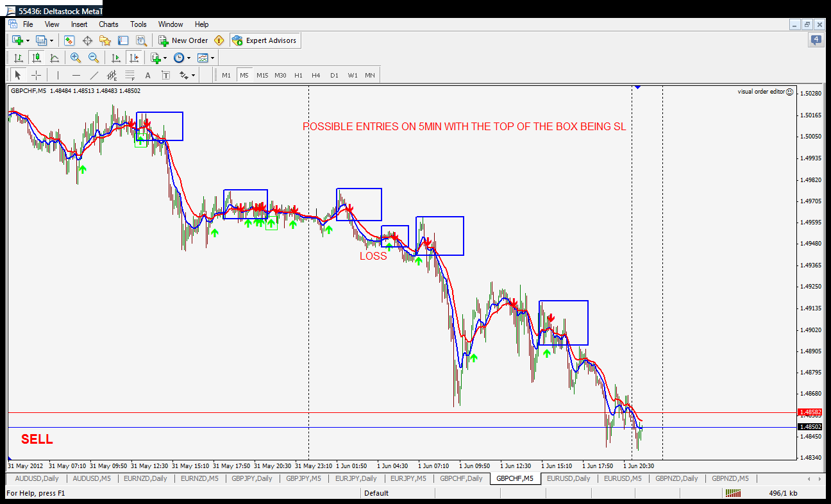Open the Data Window crosshair-target icon

pyautogui.click(x=88, y=40)
